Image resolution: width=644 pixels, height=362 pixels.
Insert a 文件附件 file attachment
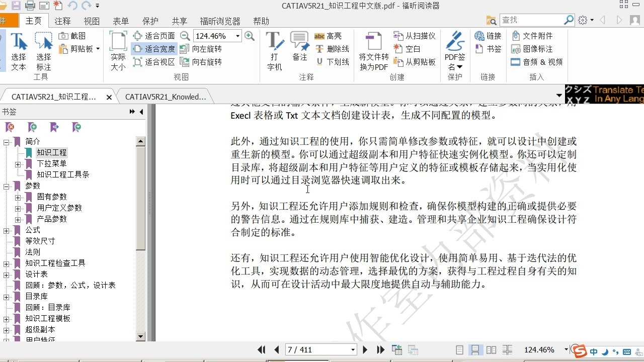532,36
